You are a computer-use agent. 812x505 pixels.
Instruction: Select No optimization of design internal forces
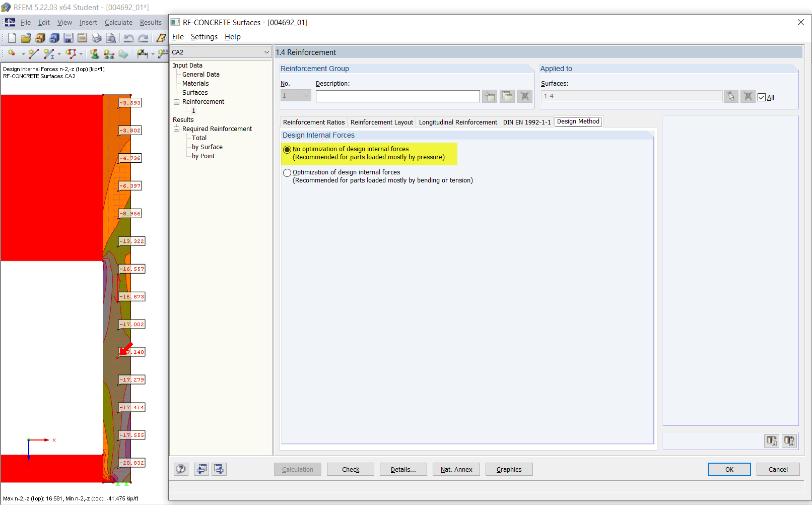coord(287,150)
